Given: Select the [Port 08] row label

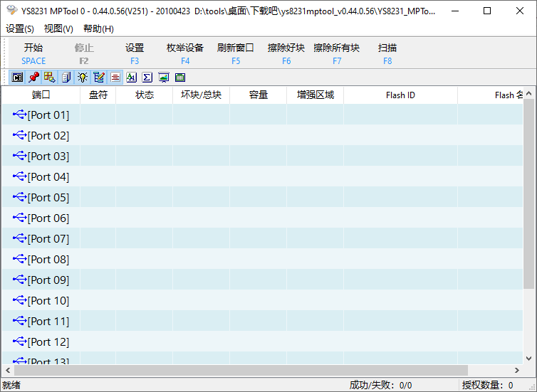Looking at the screenshot, I should 48,259.
